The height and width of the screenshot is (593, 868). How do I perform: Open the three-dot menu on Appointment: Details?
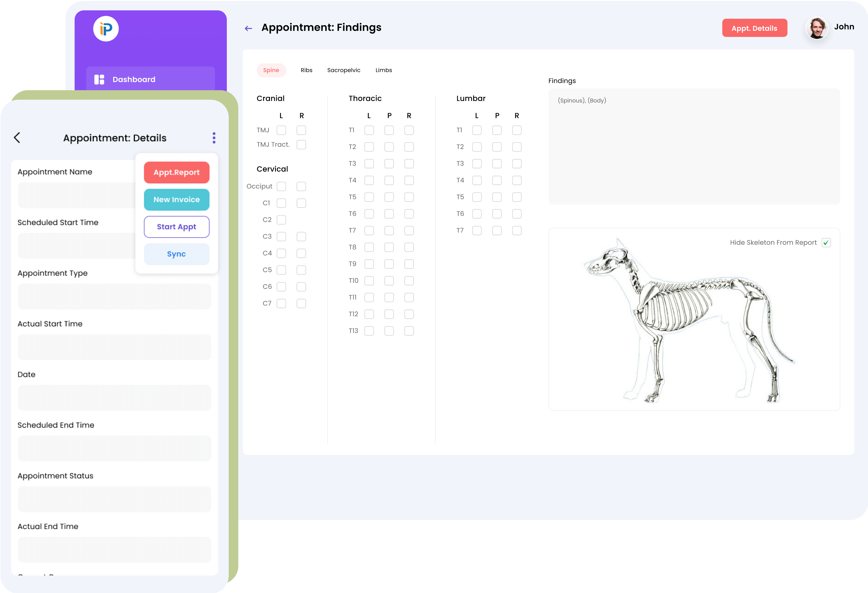(214, 138)
